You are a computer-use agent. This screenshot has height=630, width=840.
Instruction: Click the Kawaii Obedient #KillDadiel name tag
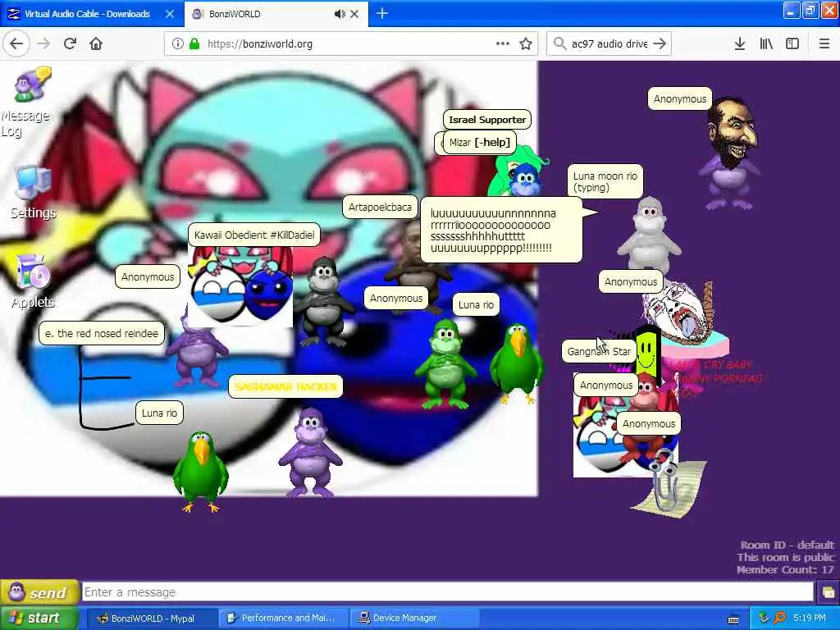click(254, 235)
